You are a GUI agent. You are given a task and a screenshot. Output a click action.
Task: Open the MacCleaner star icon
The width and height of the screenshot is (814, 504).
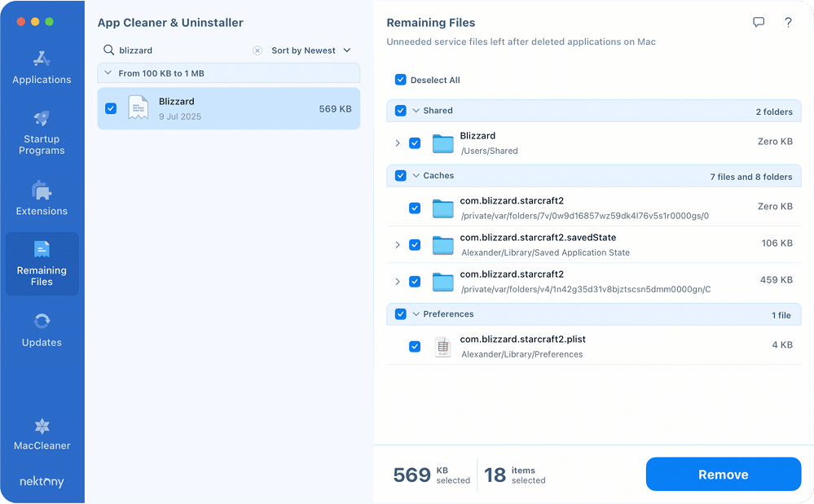42,426
